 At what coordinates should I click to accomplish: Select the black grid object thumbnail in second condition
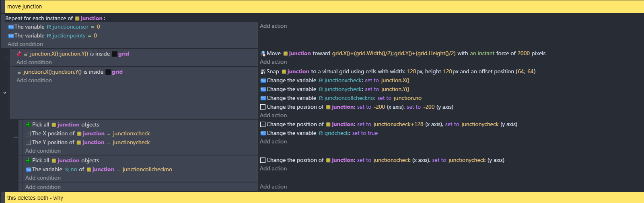[x=108, y=72]
